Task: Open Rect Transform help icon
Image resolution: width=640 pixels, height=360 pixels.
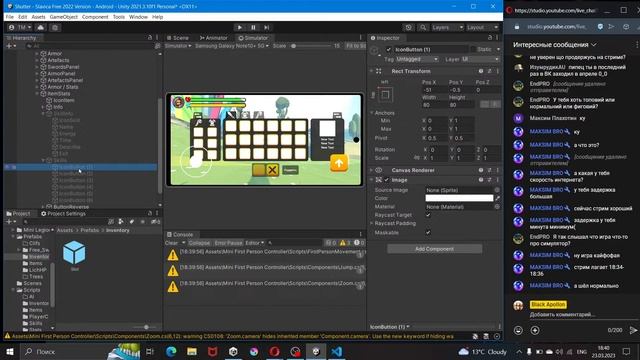Action: pos(481,71)
